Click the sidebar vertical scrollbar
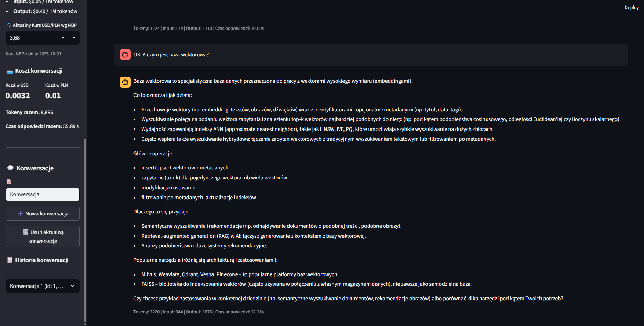The height and width of the screenshot is (326, 644). pos(85,230)
